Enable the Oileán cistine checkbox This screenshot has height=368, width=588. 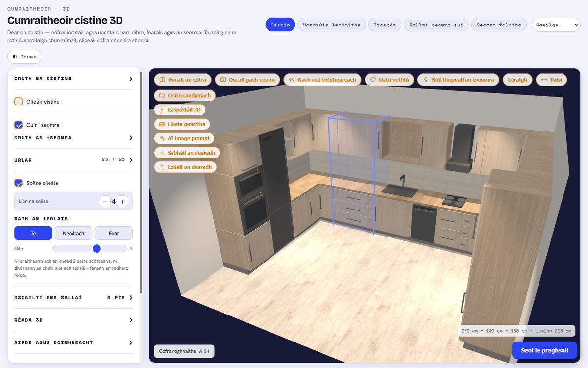coord(19,102)
